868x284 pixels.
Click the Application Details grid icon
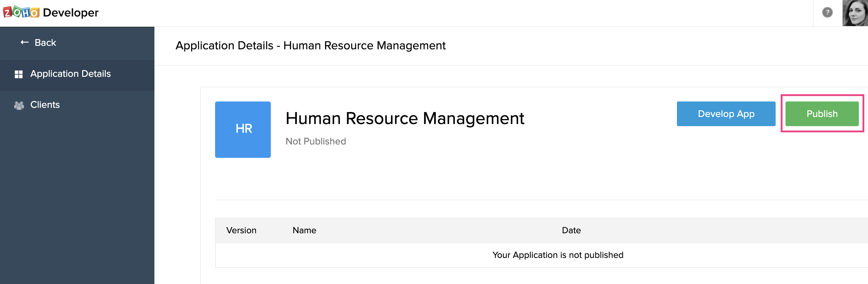(19, 74)
